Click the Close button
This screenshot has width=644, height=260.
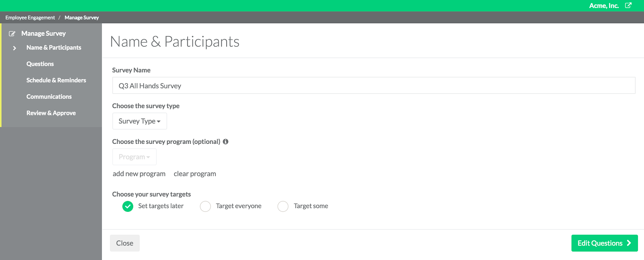point(125,243)
